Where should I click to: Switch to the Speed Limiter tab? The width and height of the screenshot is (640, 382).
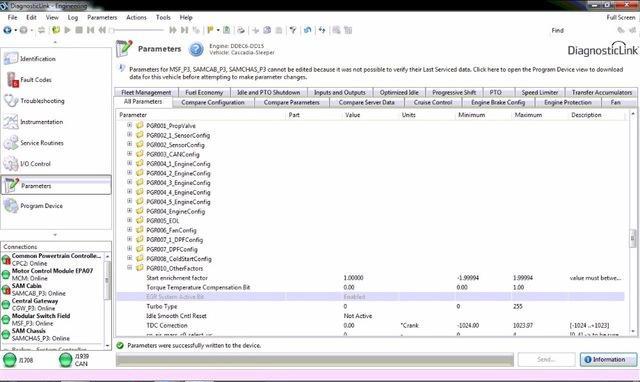pyautogui.click(x=540, y=92)
